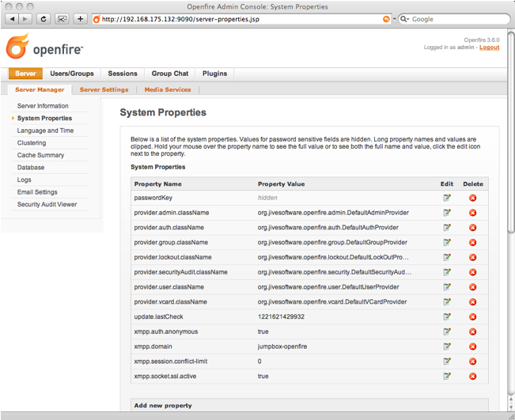Delete xmpp.auth.anonymous property
The image size is (515, 420).
(472, 331)
